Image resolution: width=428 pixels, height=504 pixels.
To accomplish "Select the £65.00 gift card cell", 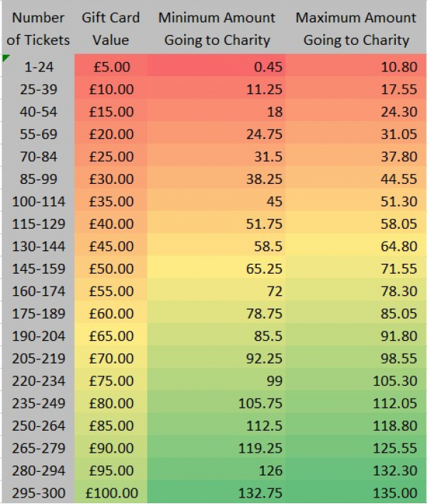I will click(111, 334).
